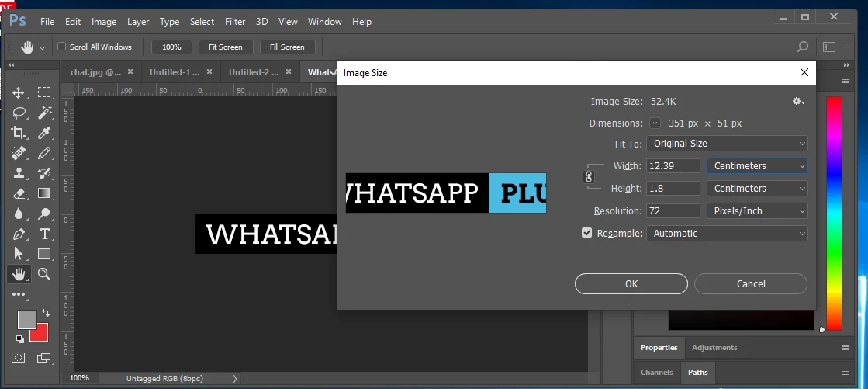Click the Fill Screen button
Screen dimensions: 868x389
[287, 47]
